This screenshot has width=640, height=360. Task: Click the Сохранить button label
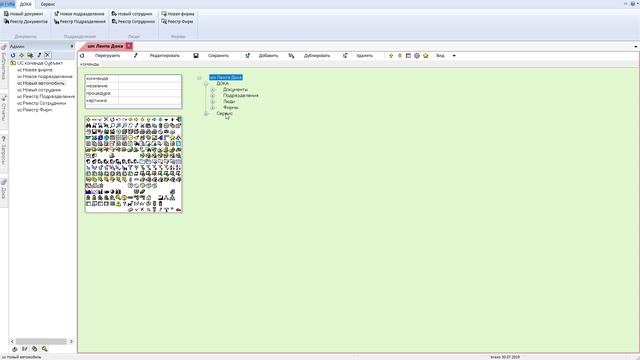coord(218,56)
